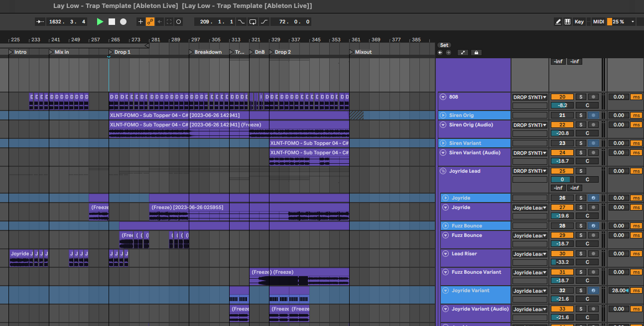Toggle the Draw Mode pencil icon
The width and height of the screenshot is (644, 326).
click(x=558, y=22)
